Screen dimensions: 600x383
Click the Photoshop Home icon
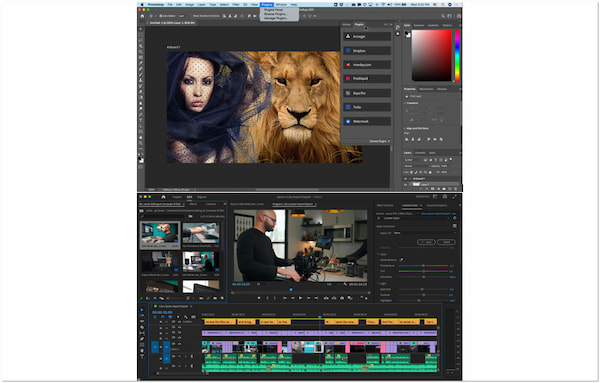[142, 16]
